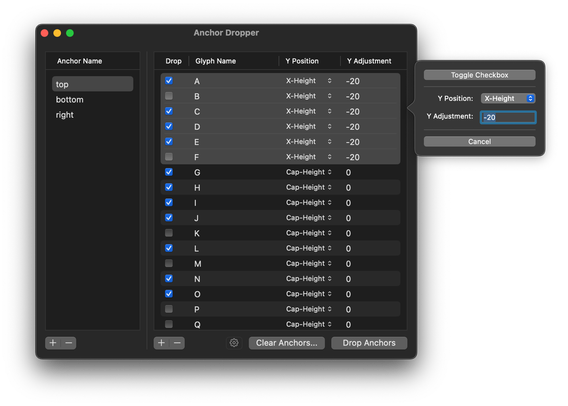Focus the Y Adjustment input field
Image resolution: width=568 pixels, height=406 pixels.
(x=508, y=117)
